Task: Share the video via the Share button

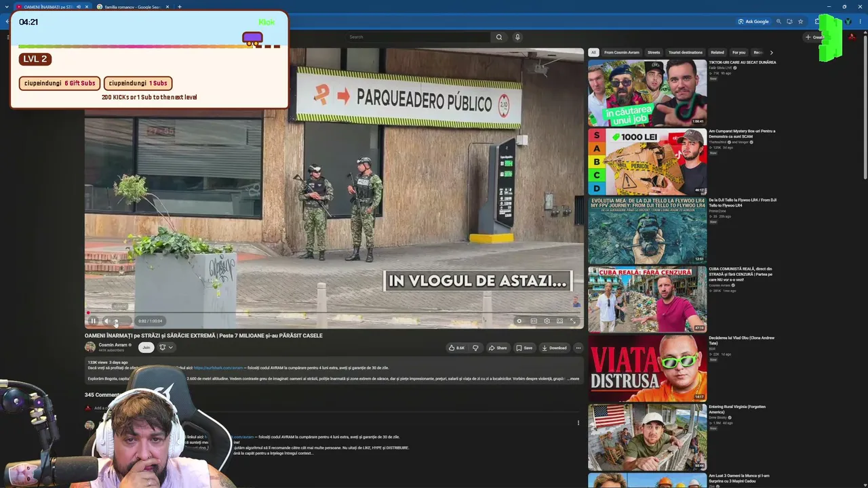Action: pyautogui.click(x=498, y=348)
